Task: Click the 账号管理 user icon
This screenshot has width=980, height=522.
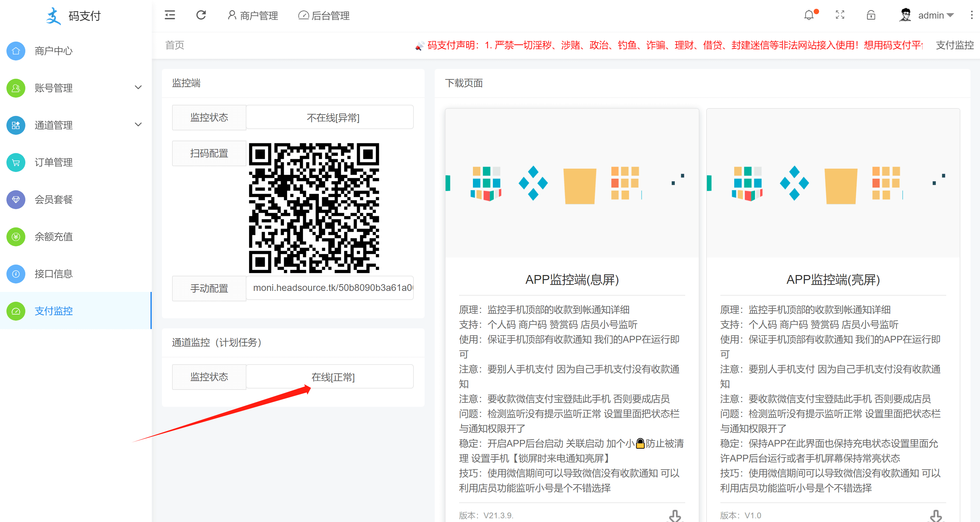Action: tap(16, 88)
